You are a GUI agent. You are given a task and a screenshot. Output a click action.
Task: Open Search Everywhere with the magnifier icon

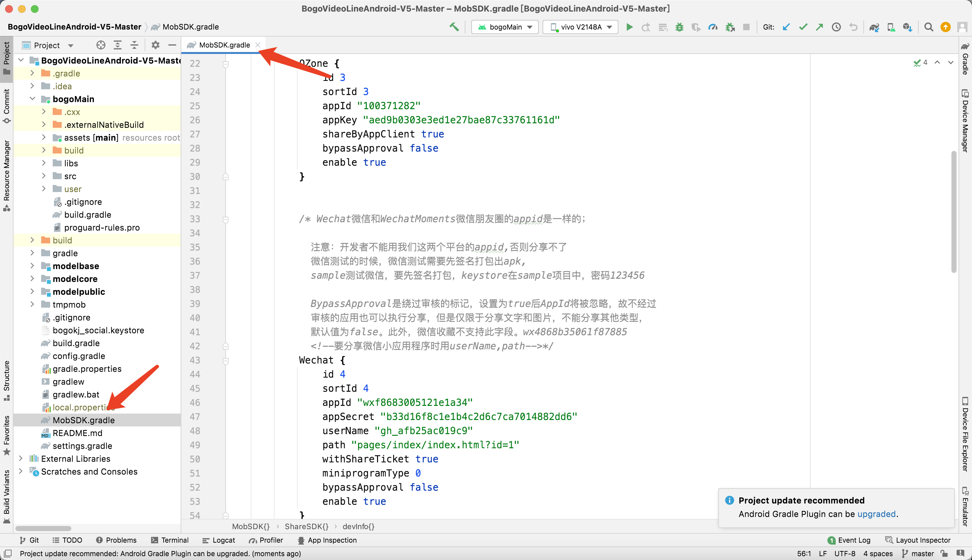(929, 27)
